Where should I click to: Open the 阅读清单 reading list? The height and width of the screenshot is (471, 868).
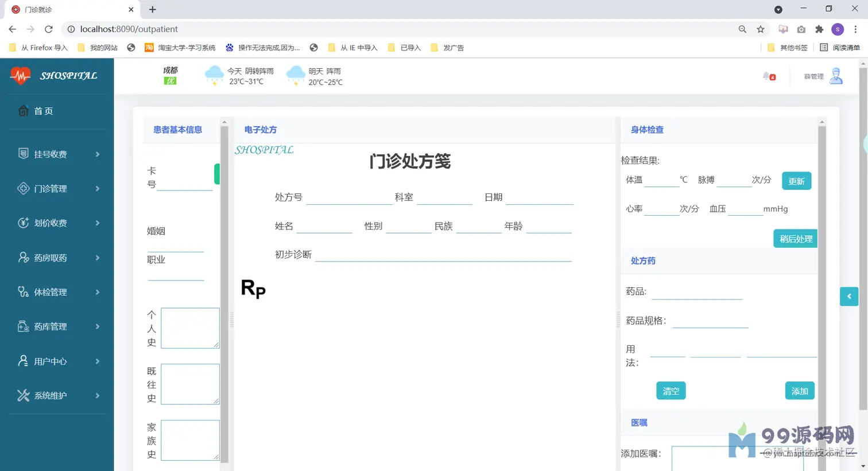[839, 48]
